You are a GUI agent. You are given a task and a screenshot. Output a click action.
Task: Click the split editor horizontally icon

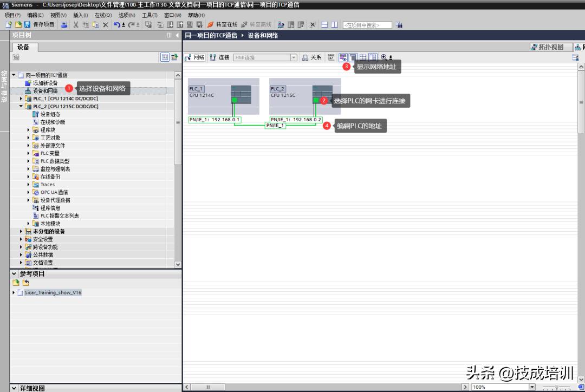click(x=324, y=24)
